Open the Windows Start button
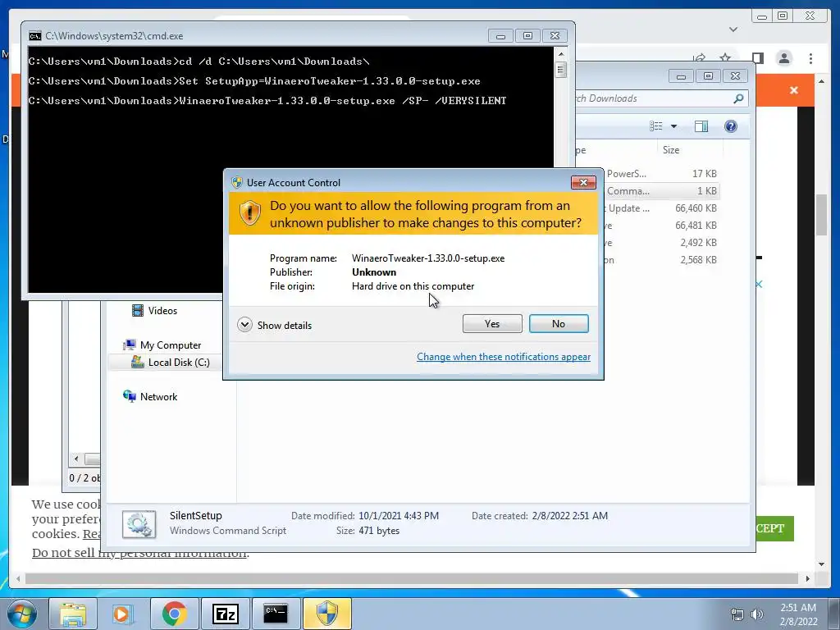 [22, 614]
